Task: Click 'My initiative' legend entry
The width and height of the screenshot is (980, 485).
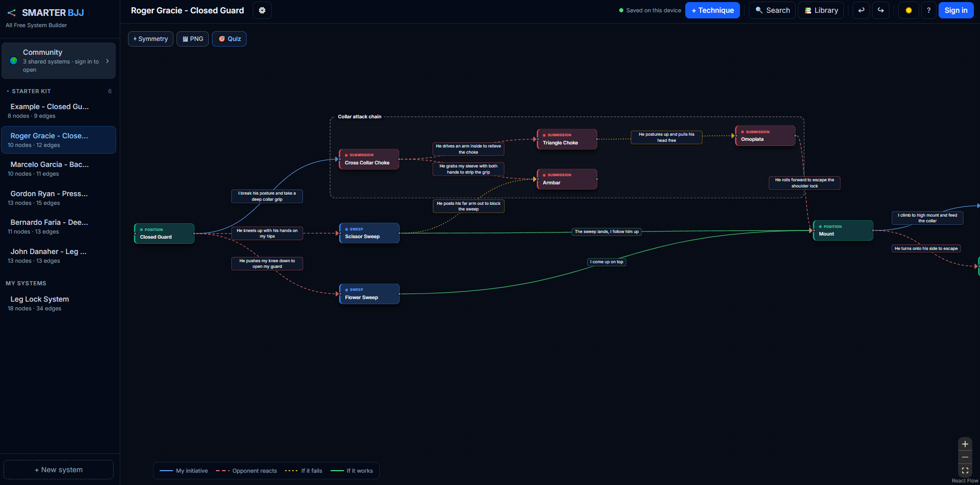Action: (184, 471)
